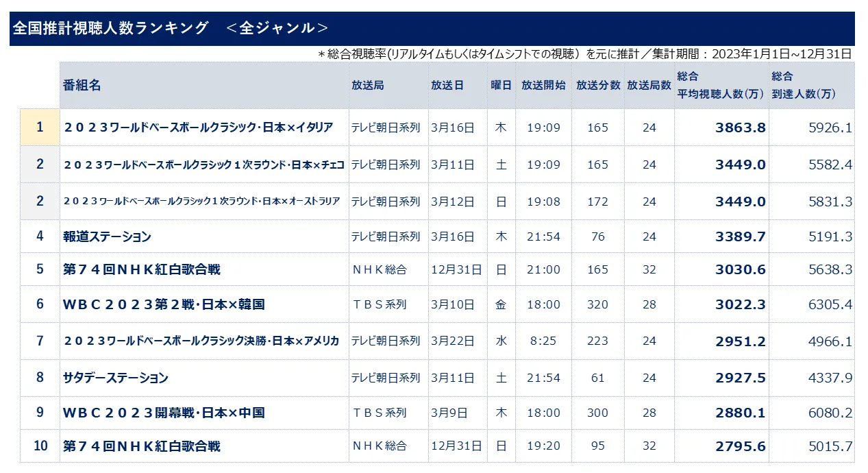Click average viewers value 3022.3
Viewport: 868px width, 473px height.
point(741,304)
